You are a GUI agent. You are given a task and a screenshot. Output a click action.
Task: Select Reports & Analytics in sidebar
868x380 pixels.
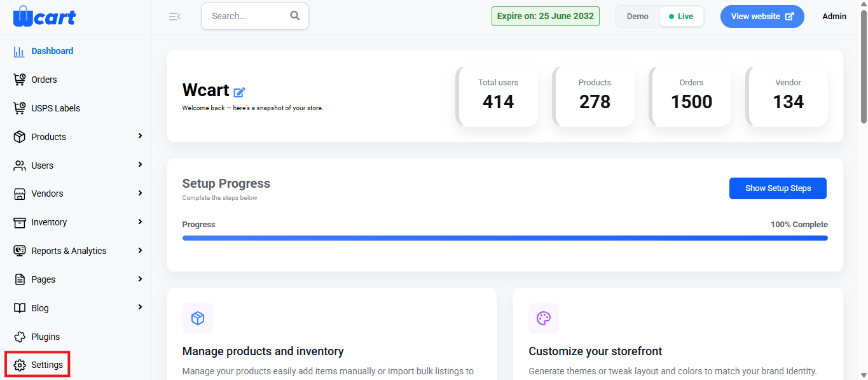(x=69, y=251)
